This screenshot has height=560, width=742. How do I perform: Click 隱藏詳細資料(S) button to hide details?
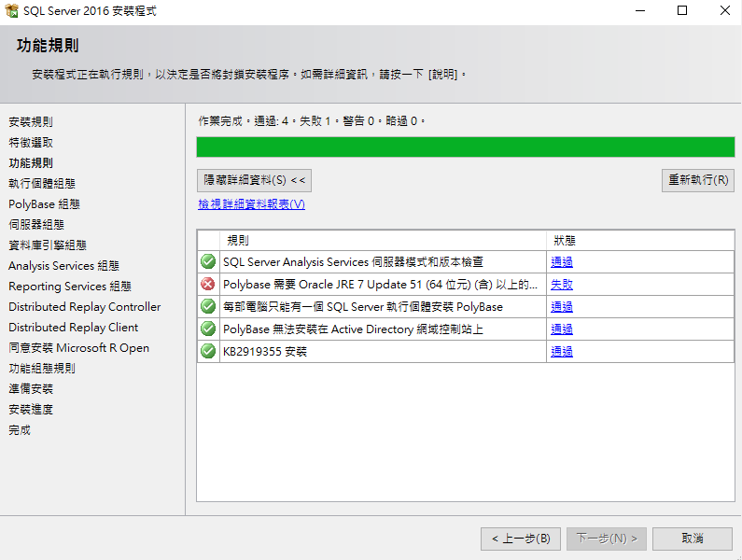point(254,180)
